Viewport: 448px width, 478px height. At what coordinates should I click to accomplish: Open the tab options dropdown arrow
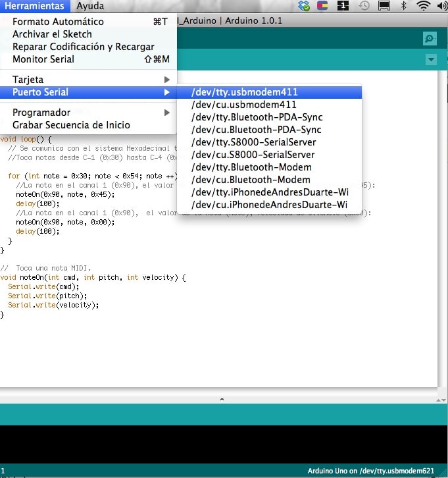[431, 60]
